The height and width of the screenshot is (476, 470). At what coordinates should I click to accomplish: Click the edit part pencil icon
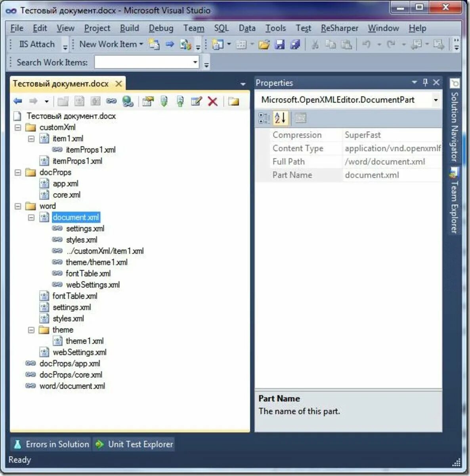tap(197, 102)
